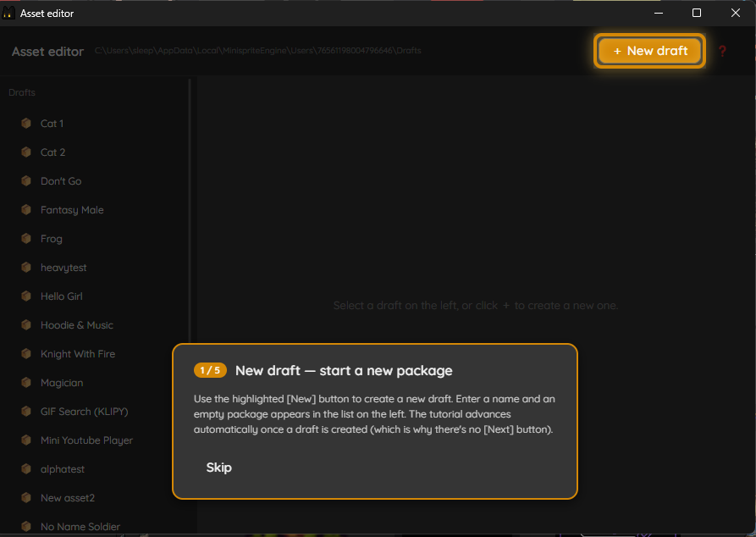
Task: Click the package icon next to Cat 2
Action: pos(26,152)
